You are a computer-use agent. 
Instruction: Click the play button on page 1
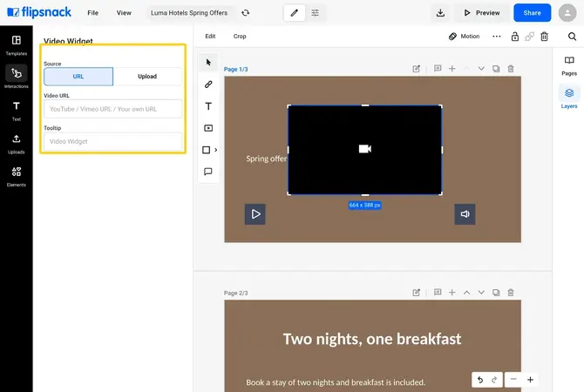click(255, 214)
